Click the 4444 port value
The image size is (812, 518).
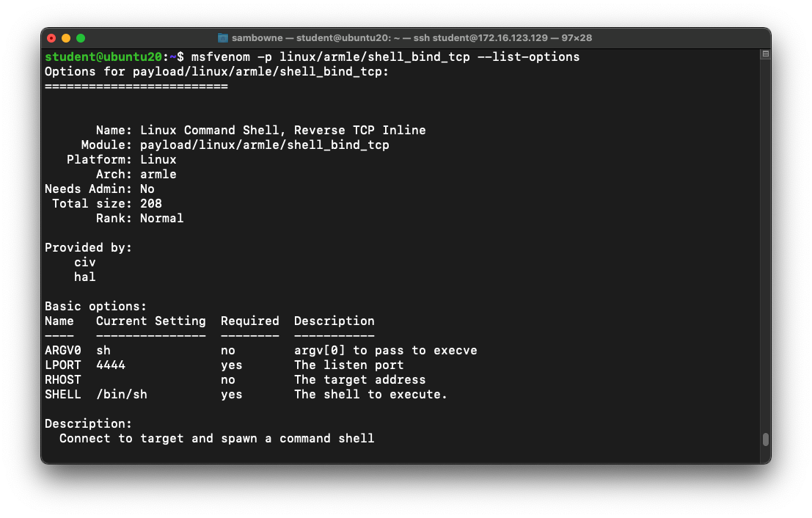click(111, 365)
